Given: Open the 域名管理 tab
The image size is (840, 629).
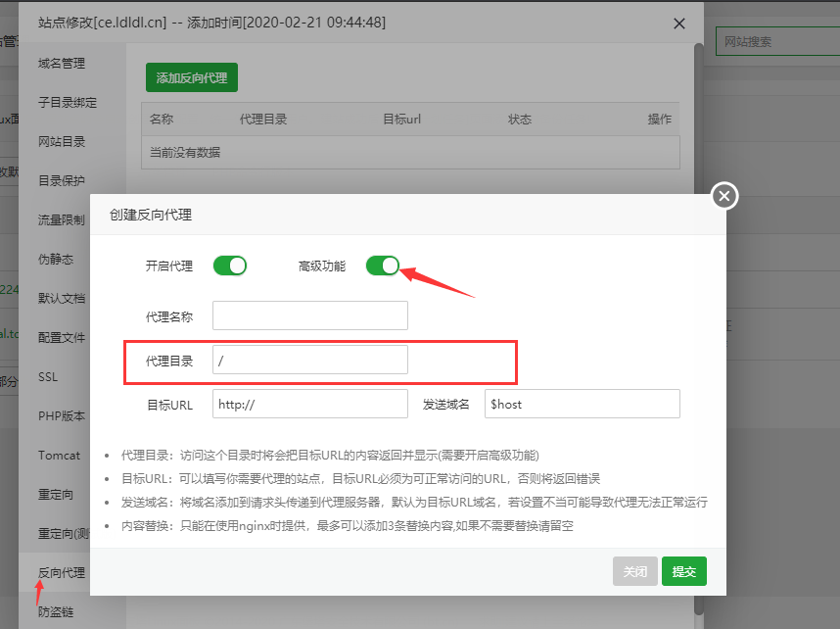Looking at the screenshot, I should click(62, 64).
